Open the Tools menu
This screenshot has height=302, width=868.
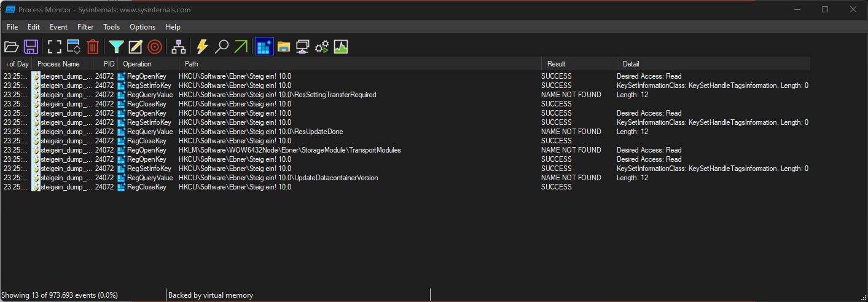click(112, 27)
